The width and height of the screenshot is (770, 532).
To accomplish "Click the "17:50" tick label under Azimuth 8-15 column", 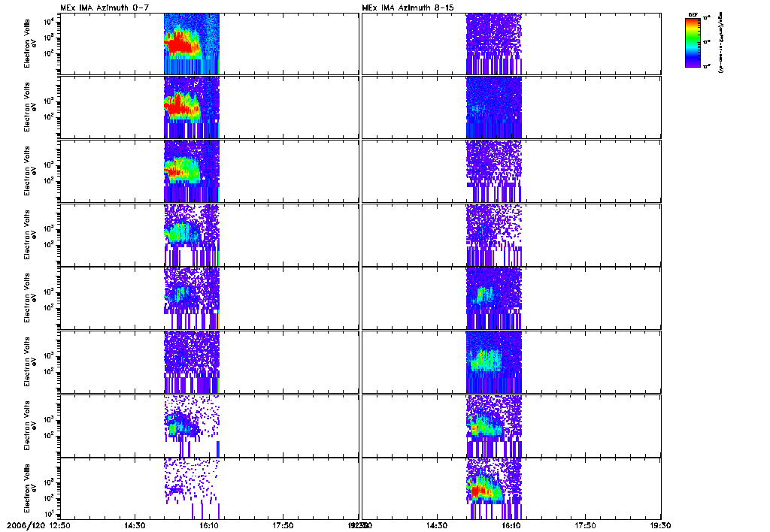I will (x=585, y=525).
